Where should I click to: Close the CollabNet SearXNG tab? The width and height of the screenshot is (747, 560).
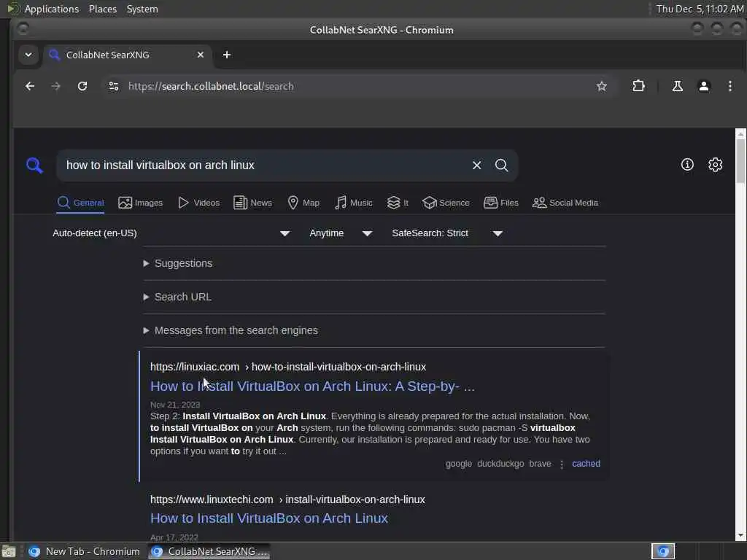point(201,55)
